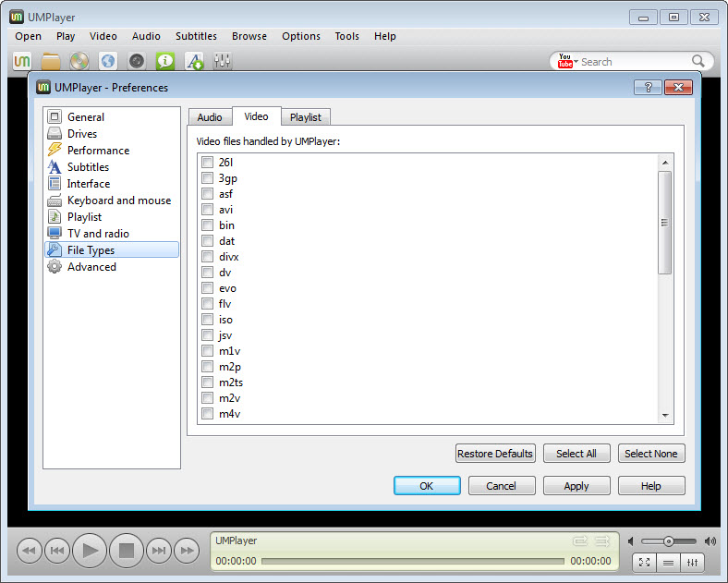Open Keyboard and mouse preferences
This screenshot has height=583, width=728.
[x=112, y=200]
